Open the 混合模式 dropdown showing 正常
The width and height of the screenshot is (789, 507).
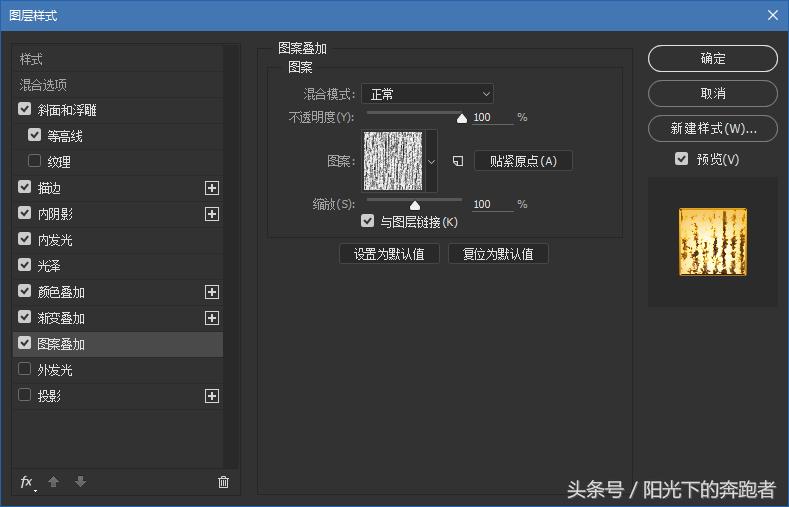pyautogui.click(x=427, y=94)
